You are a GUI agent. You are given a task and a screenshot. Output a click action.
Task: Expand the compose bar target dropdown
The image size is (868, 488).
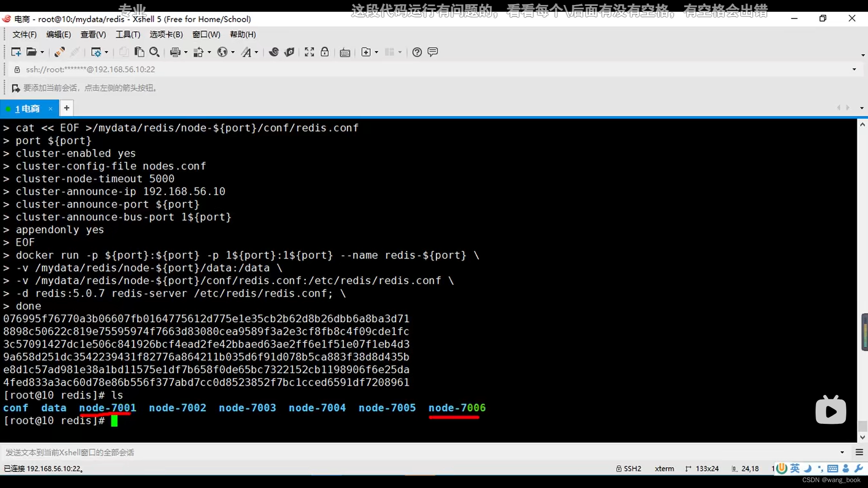(842, 452)
